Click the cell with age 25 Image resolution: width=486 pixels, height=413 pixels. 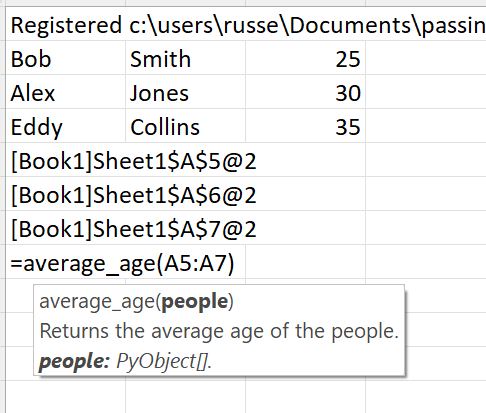pos(305,58)
